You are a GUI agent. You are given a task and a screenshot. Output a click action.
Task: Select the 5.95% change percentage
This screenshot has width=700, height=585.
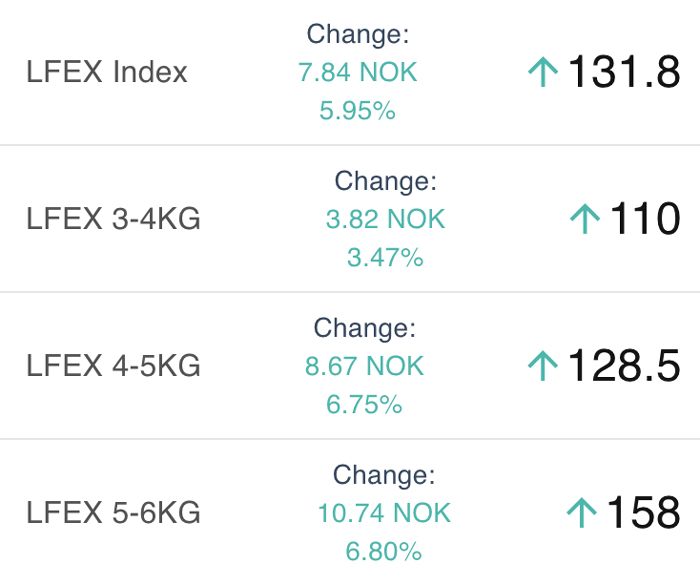[x=358, y=110]
